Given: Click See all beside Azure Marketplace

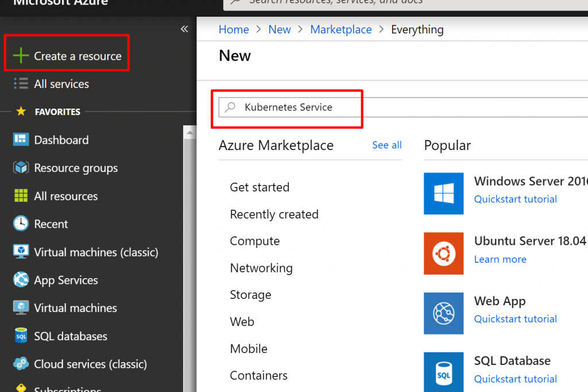Looking at the screenshot, I should pyautogui.click(x=386, y=145).
